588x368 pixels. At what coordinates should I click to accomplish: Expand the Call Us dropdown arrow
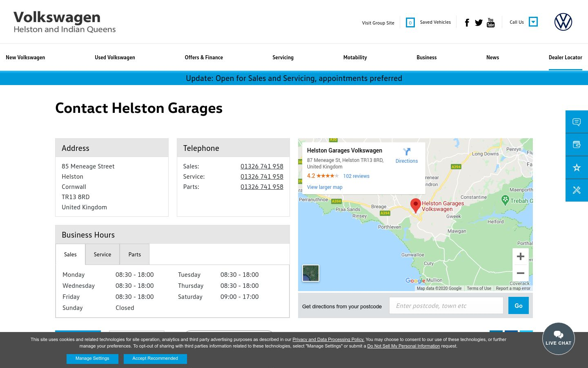tap(533, 22)
